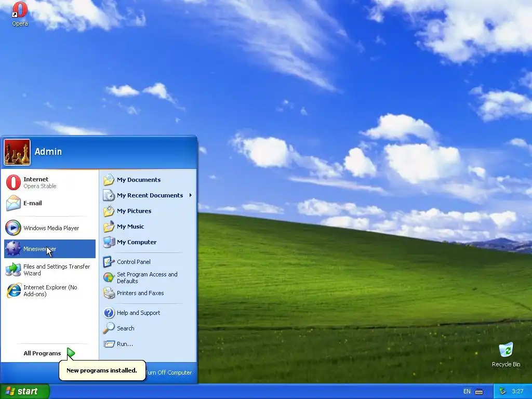Click the Help and Support question-mark icon
The image size is (532, 399).
109,313
